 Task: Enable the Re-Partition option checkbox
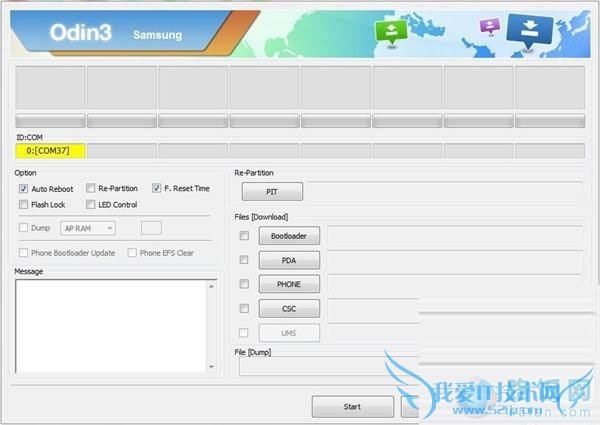coord(90,188)
